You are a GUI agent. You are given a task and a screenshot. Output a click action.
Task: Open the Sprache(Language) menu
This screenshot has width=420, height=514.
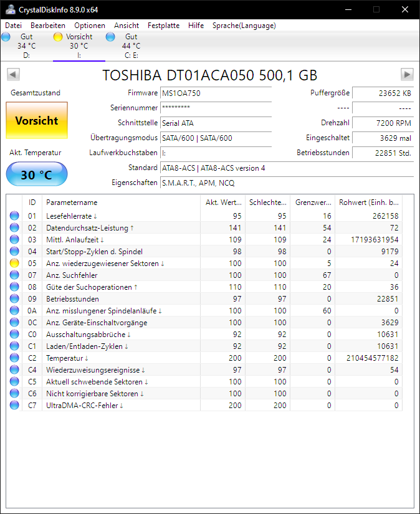tap(246, 26)
